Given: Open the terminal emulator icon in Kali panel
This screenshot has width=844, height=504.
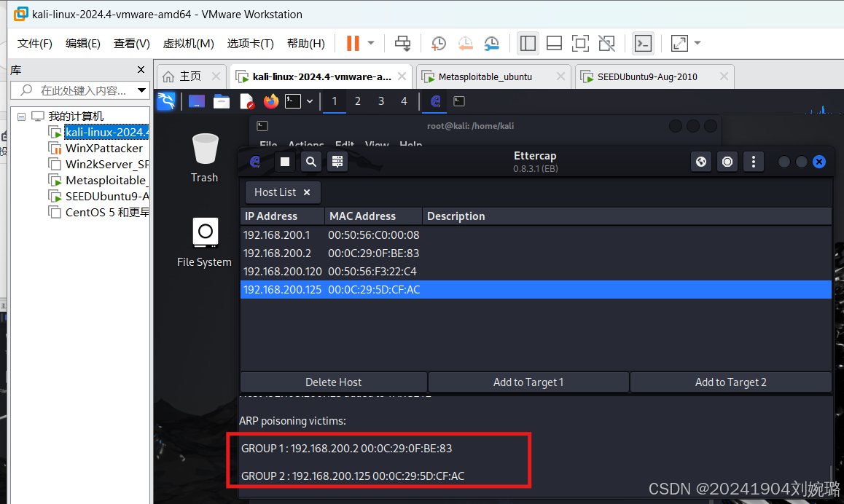Looking at the screenshot, I should click(293, 101).
